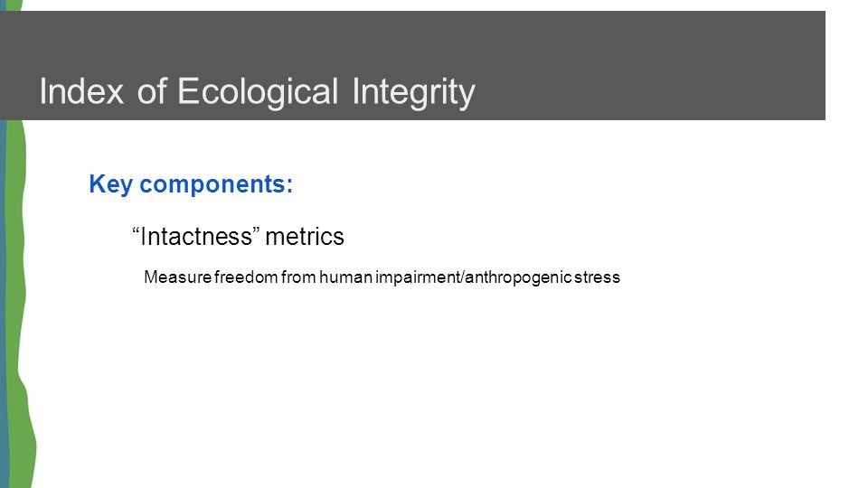The height and width of the screenshot is (488, 868).
Task: Click white margin right of grey banner
Action: [x=846, y=65]
